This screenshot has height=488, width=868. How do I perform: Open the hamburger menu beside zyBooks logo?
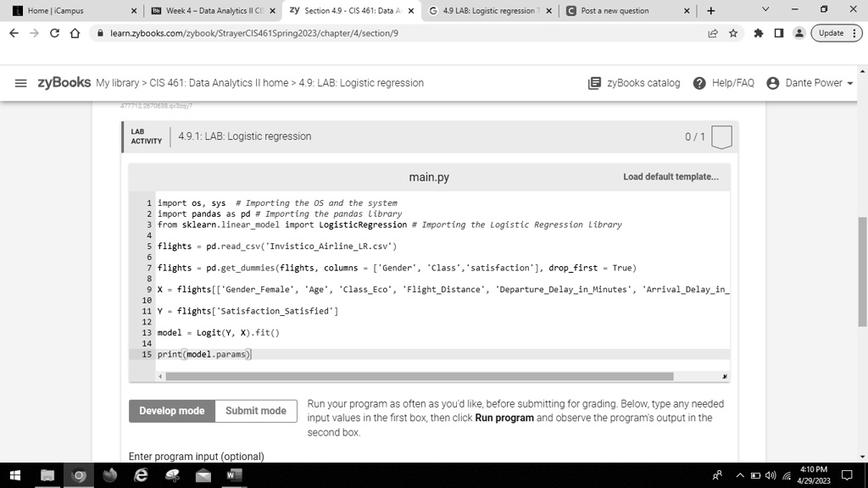coord(20,82)
